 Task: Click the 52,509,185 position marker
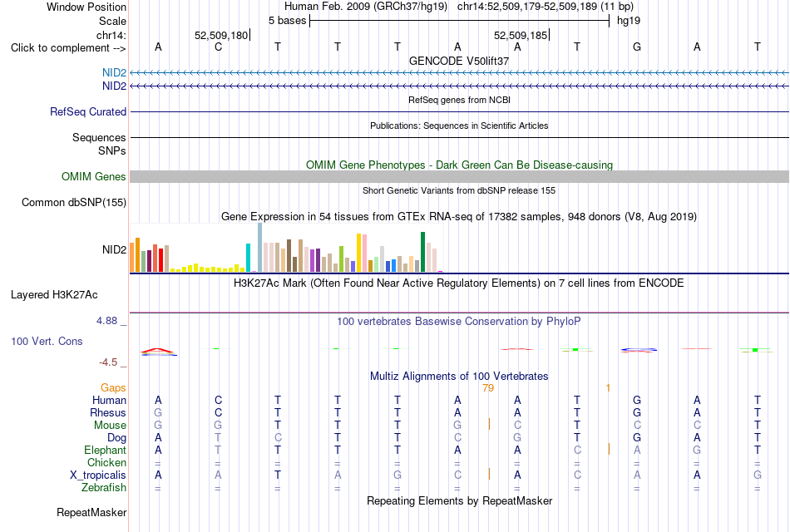521,35
